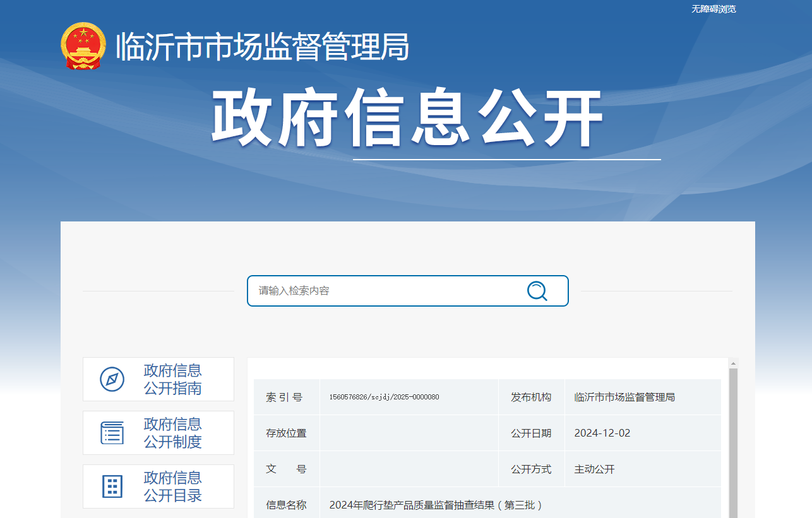812x518 pixels.
Task: Click the national emblem logo
Action: [x=83, y=46]
